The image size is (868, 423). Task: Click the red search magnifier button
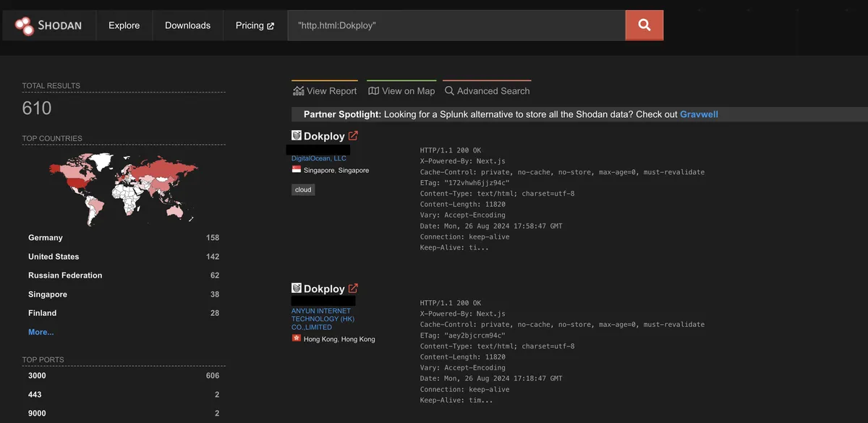(644, 25)
